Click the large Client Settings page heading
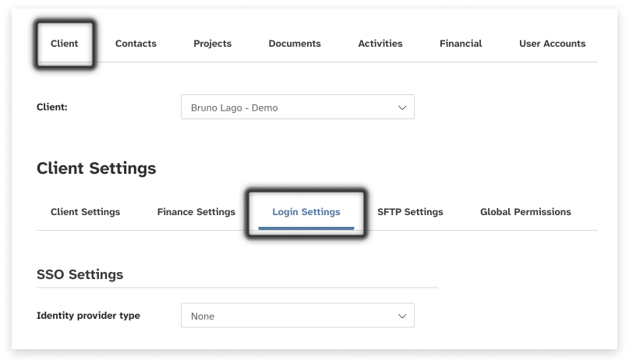Image resolution: width=629 pixels, height=364 pixels. 96,168
